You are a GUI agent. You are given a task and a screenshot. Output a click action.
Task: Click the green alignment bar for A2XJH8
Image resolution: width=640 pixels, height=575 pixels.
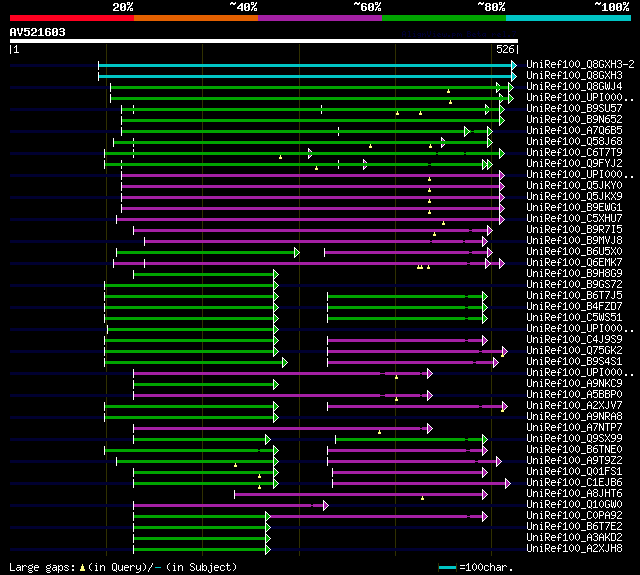(x=202, y=550)
